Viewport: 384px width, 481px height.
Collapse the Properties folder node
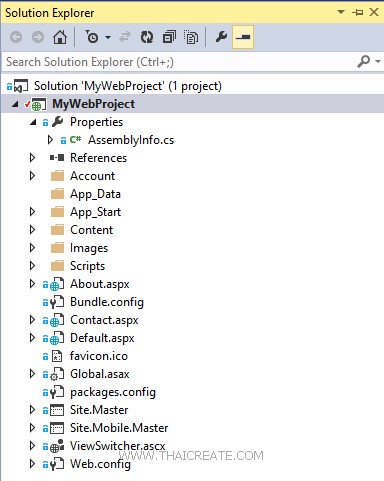tap(33, 122)
